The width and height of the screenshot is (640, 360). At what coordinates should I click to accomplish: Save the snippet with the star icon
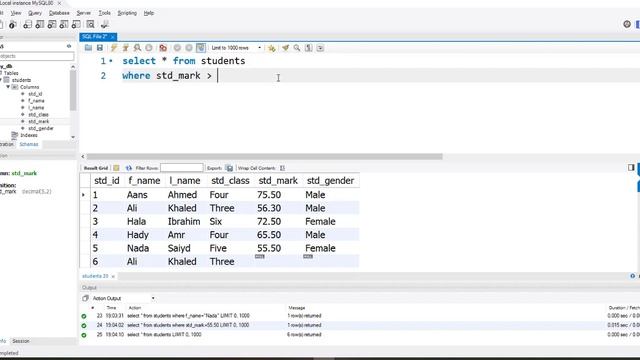coord(271,48)
